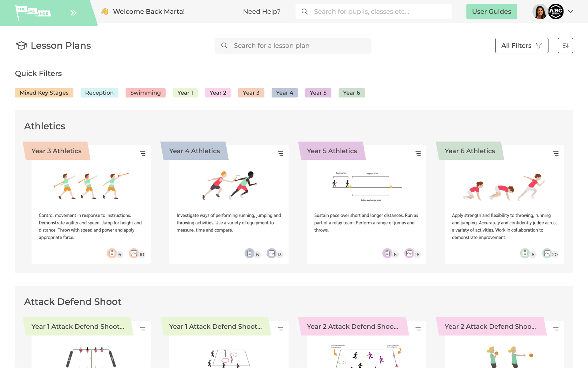The height and width of the screenshot is (368, 588).
Task: Toggle the Swimming quick filter
Action: pyautogui.click(x=145, y=93)
